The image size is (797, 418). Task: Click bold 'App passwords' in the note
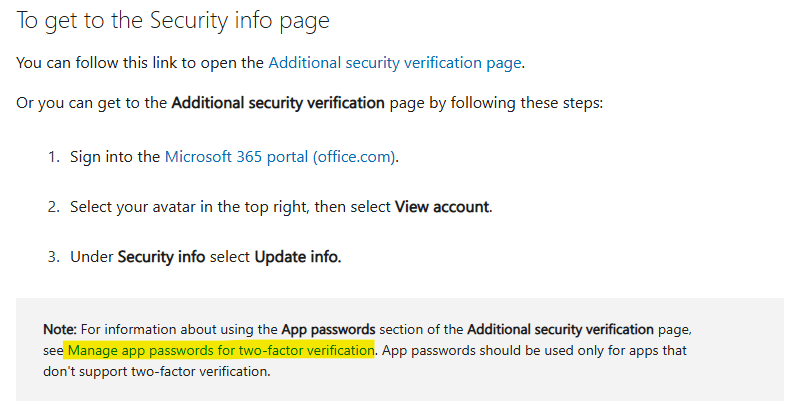[328, 330]
